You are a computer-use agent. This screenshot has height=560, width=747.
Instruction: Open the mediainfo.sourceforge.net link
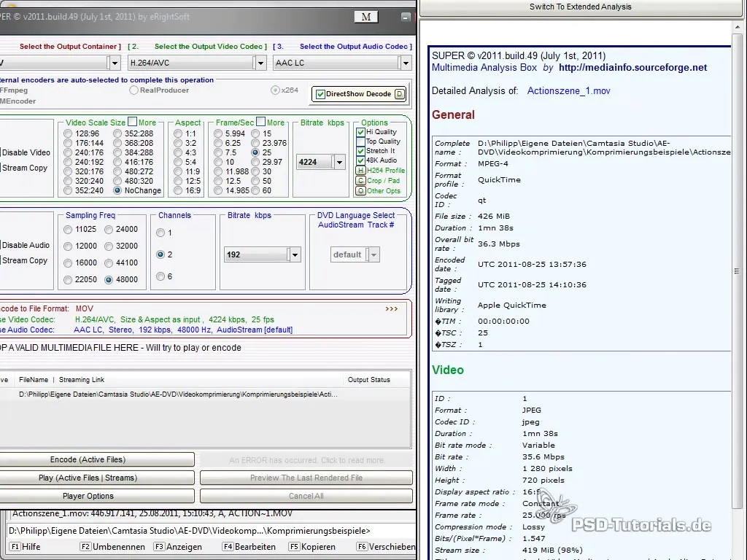(x=632, y=68)
